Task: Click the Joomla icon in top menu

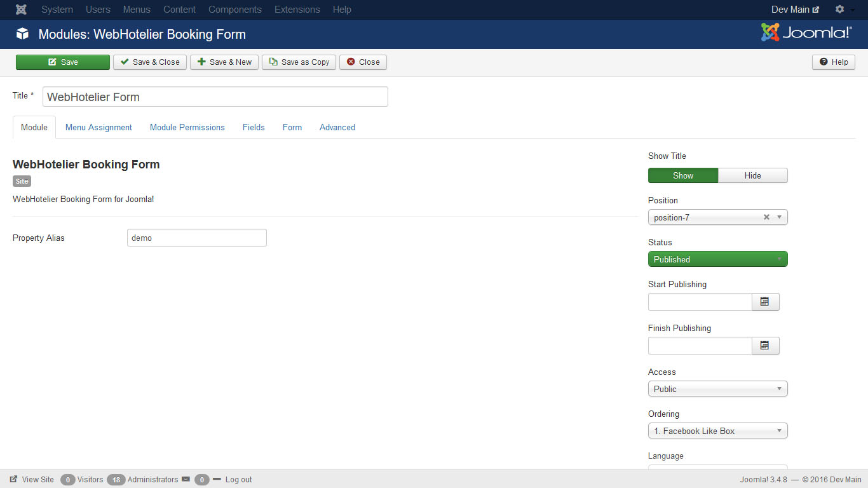Action: (x=21, y=10)
